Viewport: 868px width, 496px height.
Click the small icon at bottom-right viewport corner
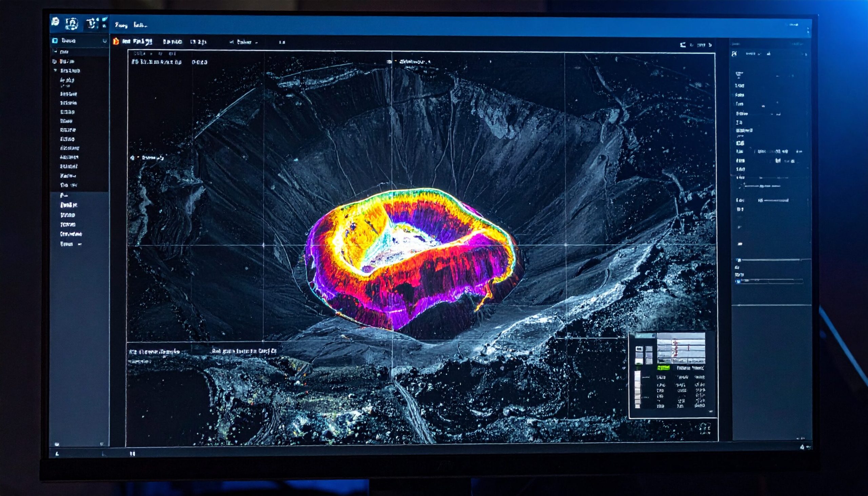click(705, 429)
